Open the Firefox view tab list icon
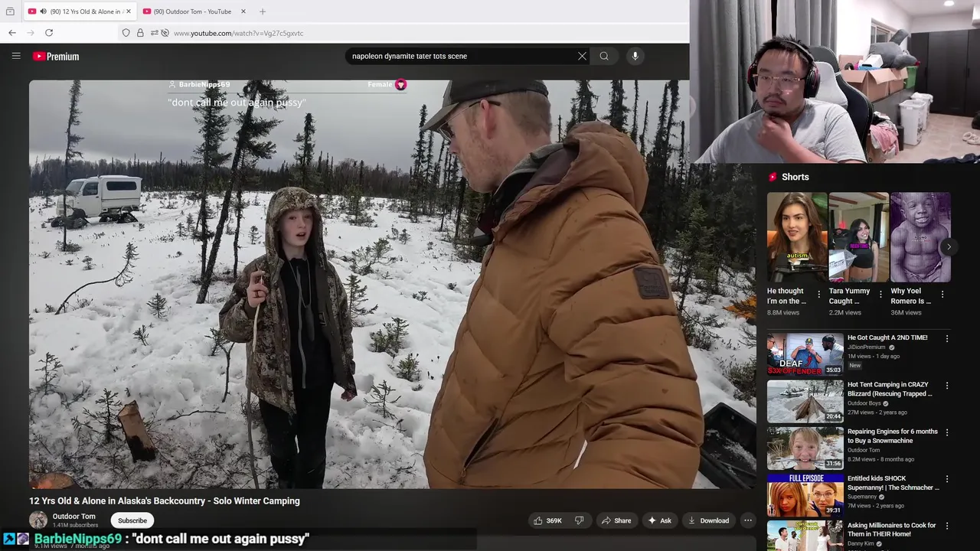980x551 pixels. pyautogui.click(x=10, y=11)
